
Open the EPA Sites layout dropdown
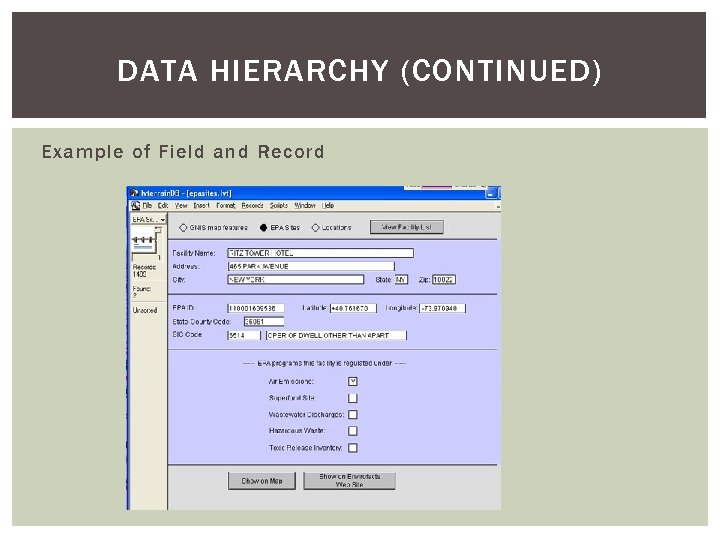pyautogui.click(x=149, y=220)
